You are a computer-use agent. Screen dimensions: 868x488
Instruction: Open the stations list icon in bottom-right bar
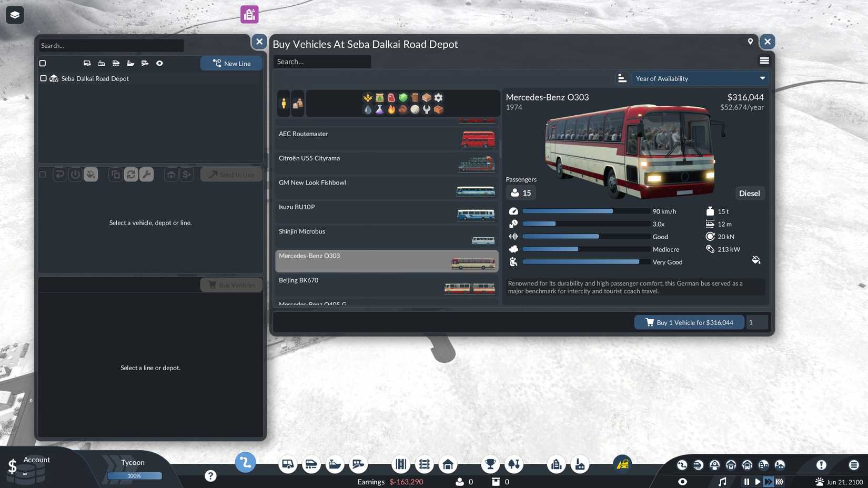[x=714, y=465]
